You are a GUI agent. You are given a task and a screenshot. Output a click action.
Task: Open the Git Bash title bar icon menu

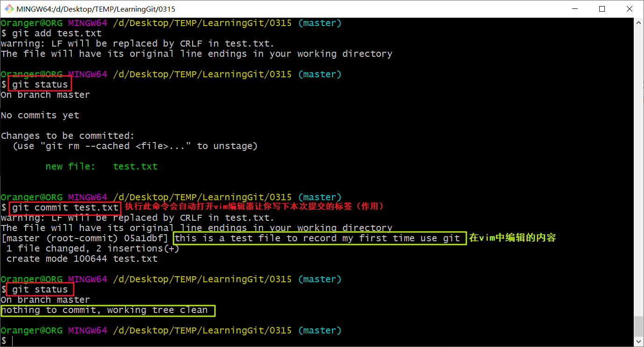pyautogui.click(x=9, y=9)
